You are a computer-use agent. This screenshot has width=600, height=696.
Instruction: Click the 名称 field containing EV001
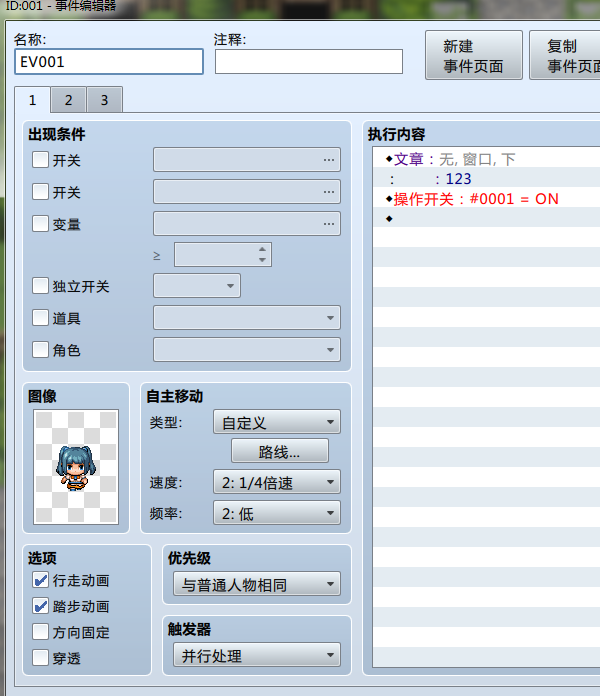pos(109,62)
